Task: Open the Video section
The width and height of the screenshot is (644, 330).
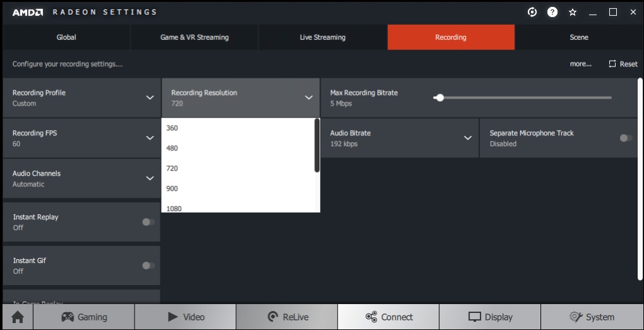Action: (x=185, y=317)
